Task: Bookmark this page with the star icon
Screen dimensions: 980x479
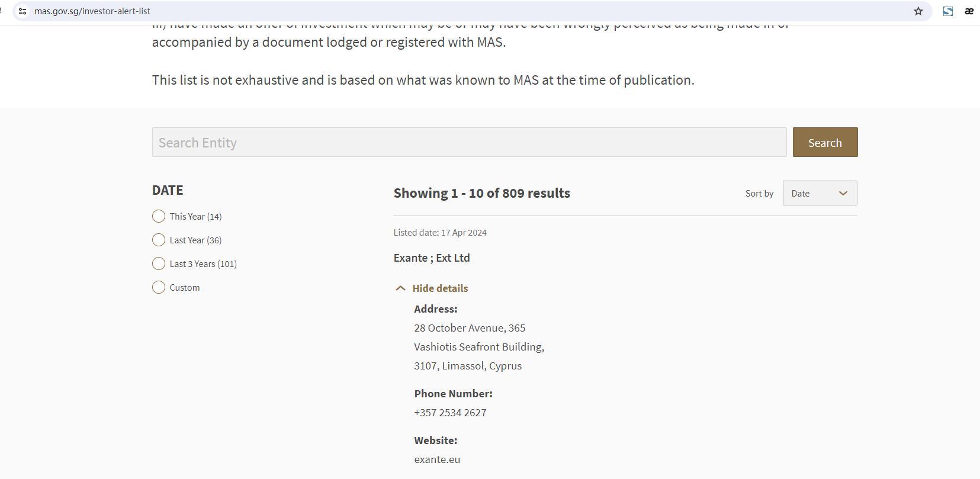Action: pos(918,11)
